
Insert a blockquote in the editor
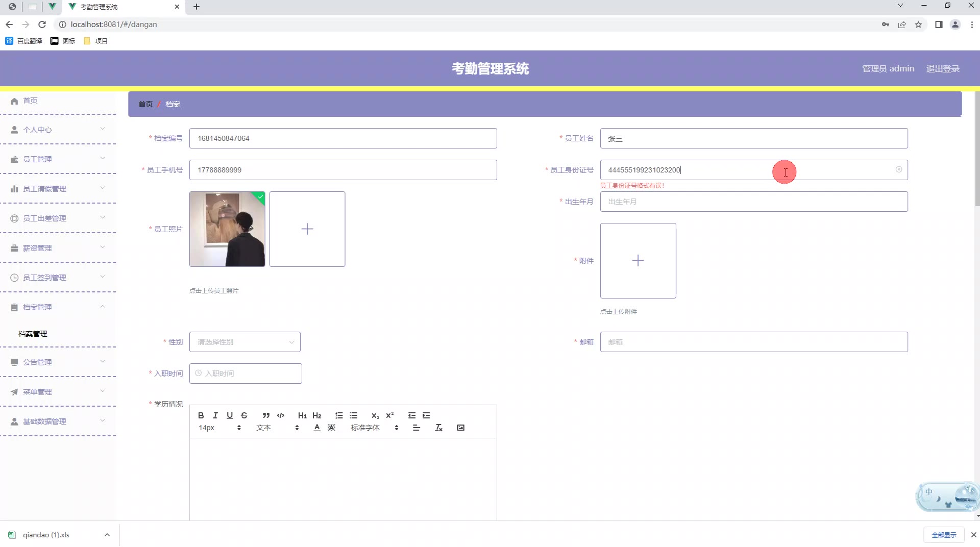tap(266, 415)
